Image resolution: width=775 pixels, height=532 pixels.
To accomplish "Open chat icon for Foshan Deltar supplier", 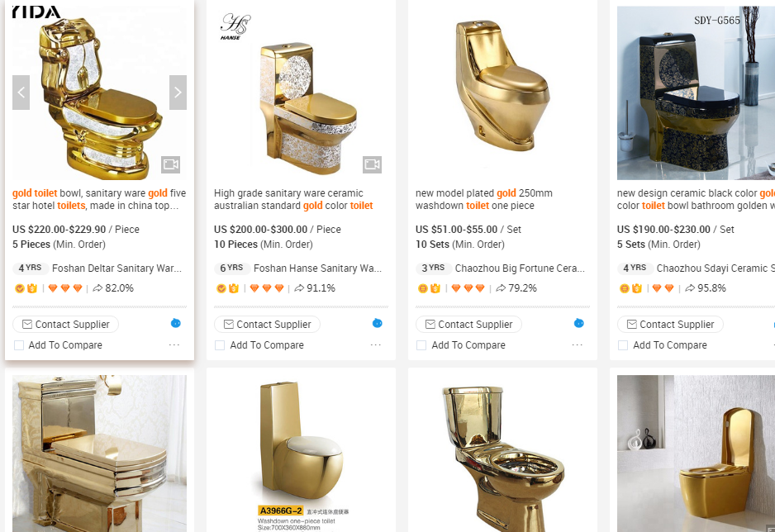I will pos(175,323).
